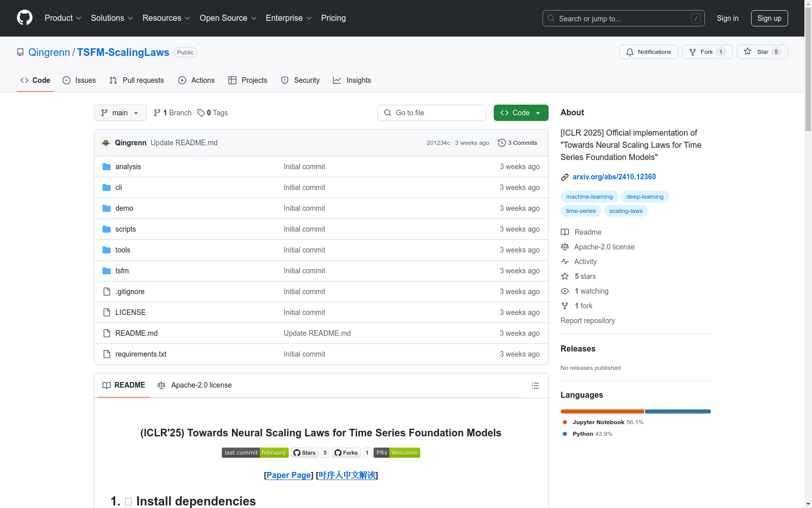Expand the Resources menu

coord(166,18)
